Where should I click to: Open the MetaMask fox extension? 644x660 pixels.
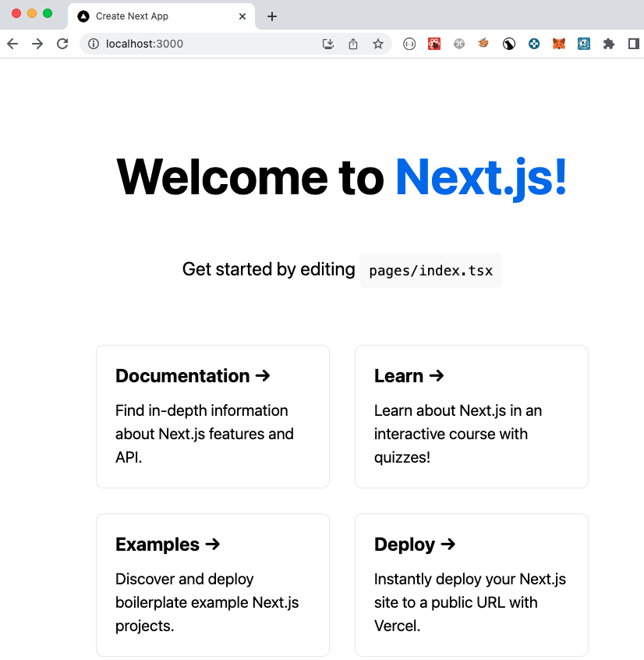pyautogui.click(x=558, y=44)
